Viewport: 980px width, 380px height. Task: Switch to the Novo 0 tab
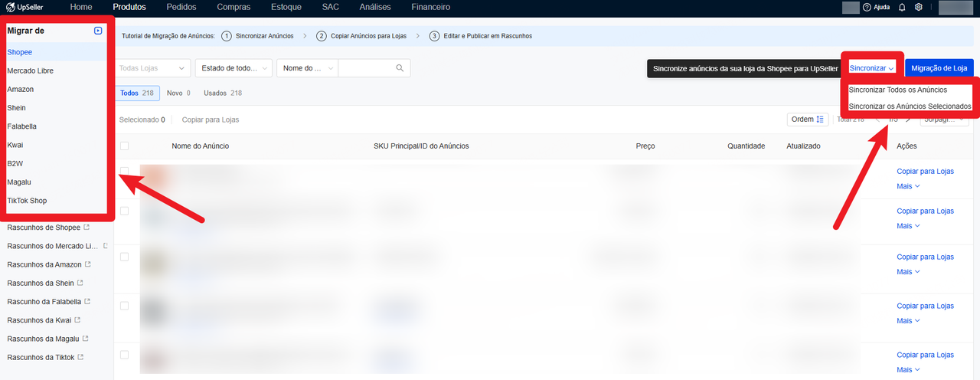178,93
